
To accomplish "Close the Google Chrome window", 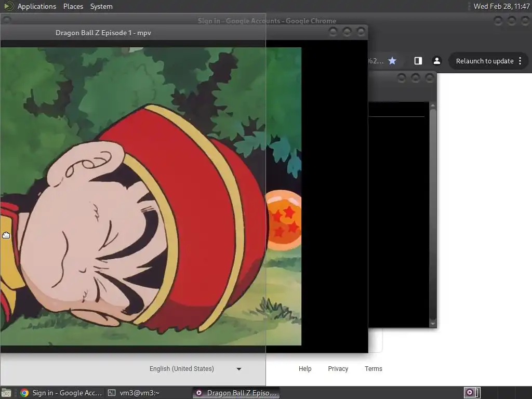I will point(526,21).
